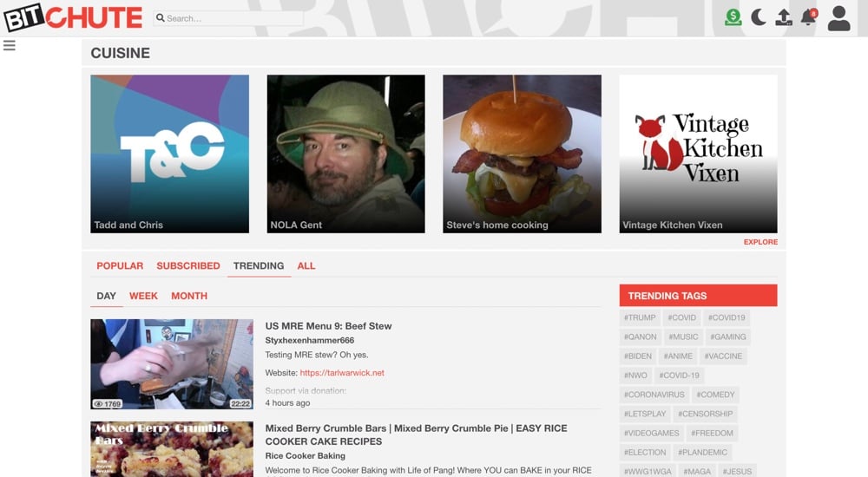The image size is (868, 477).
Task: Click the #ANIME trending tag
Action: click(678, 356)
